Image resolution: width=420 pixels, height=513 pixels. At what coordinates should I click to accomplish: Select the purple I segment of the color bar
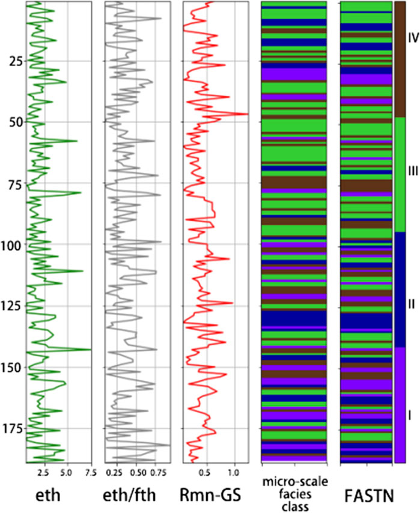click(x=400, y=405)
